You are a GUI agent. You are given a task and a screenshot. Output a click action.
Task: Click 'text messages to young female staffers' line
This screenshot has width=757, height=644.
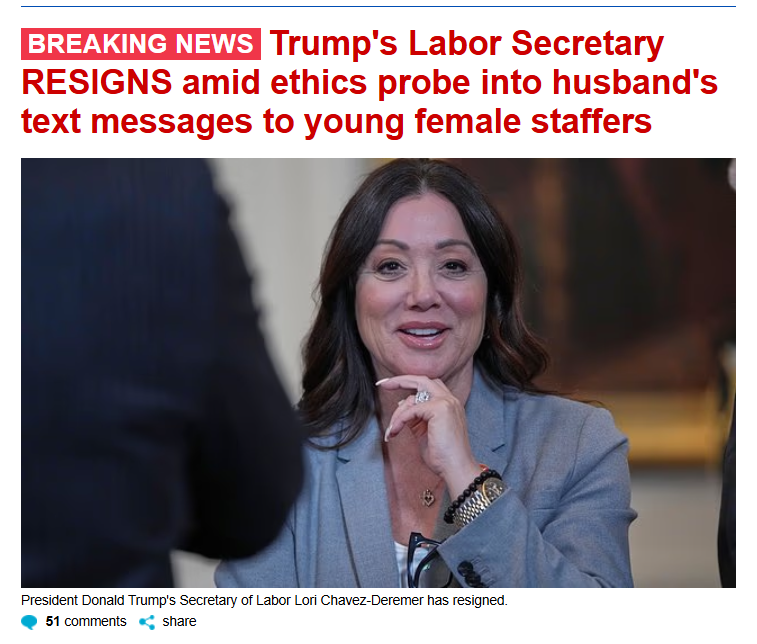coord(336,121)
